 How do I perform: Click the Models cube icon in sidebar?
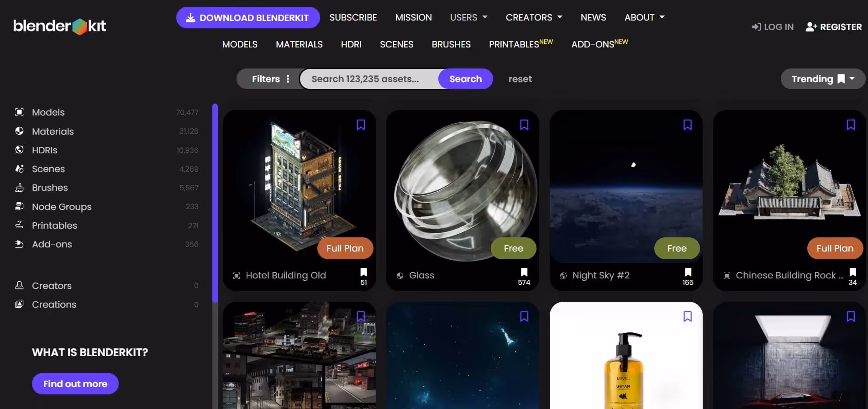pos(19,112)
